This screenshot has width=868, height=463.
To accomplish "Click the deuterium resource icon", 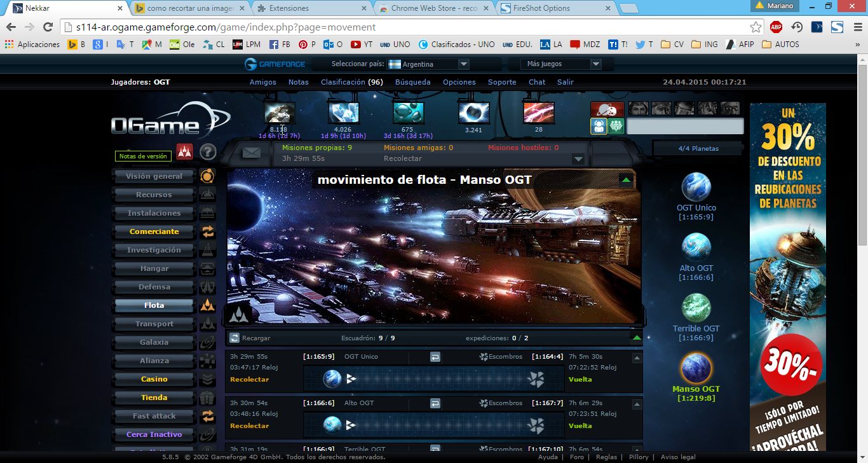I will (408, 113).
